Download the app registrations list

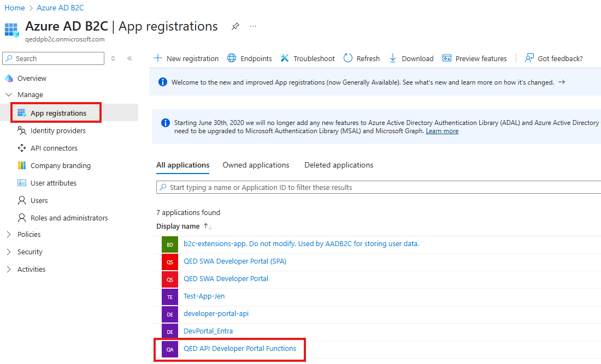coord(411,58)
